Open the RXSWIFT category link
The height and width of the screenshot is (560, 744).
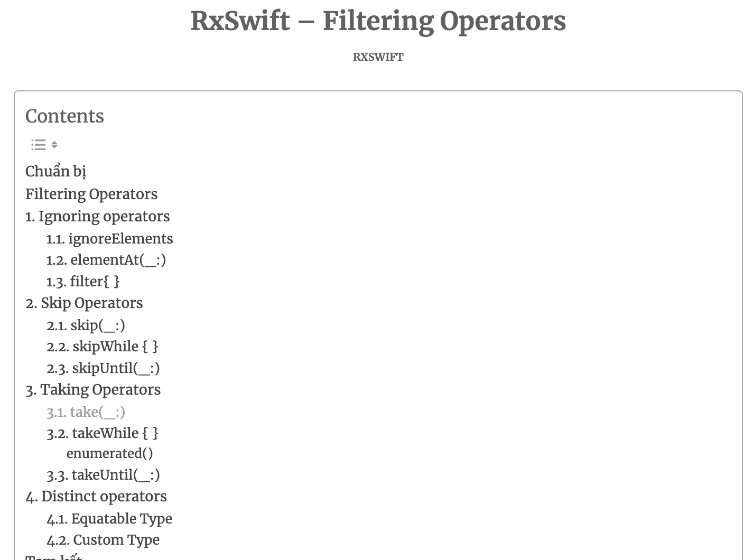pyautogui.click(x=378, y=57)
